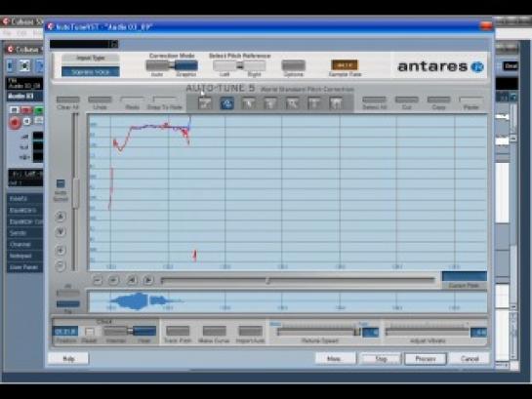Open the Options button
Viewport: 532px width, 399px height.
[294, 65]
